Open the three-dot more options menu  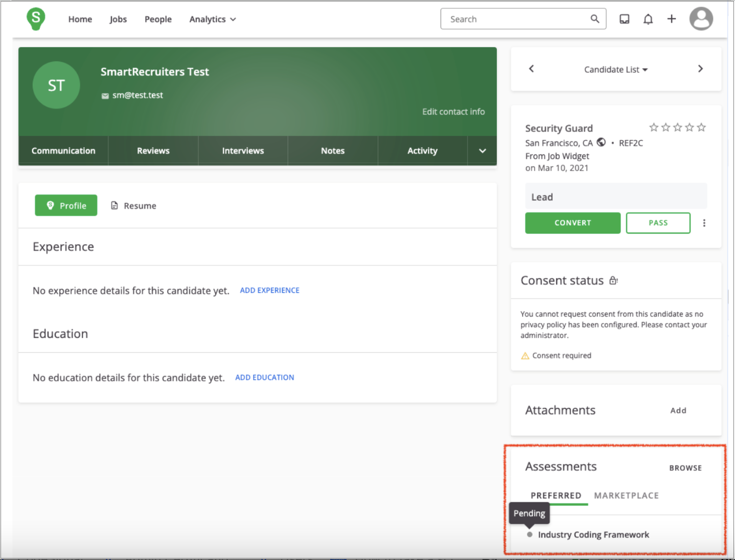coord(704,223)
